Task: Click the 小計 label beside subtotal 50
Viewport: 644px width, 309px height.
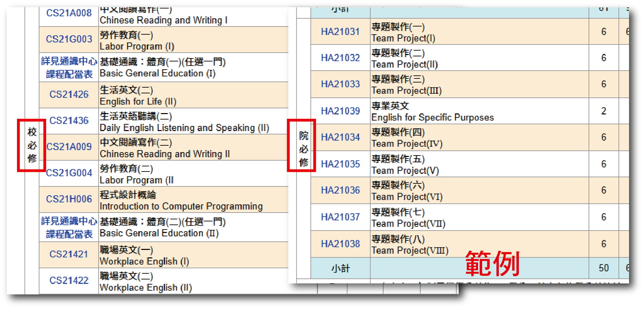Action: point(340,269)
